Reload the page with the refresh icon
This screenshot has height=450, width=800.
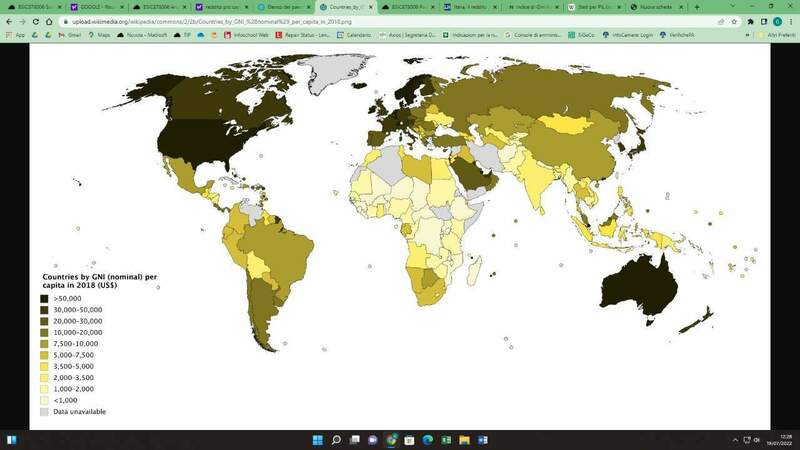(x=38, y=21)
